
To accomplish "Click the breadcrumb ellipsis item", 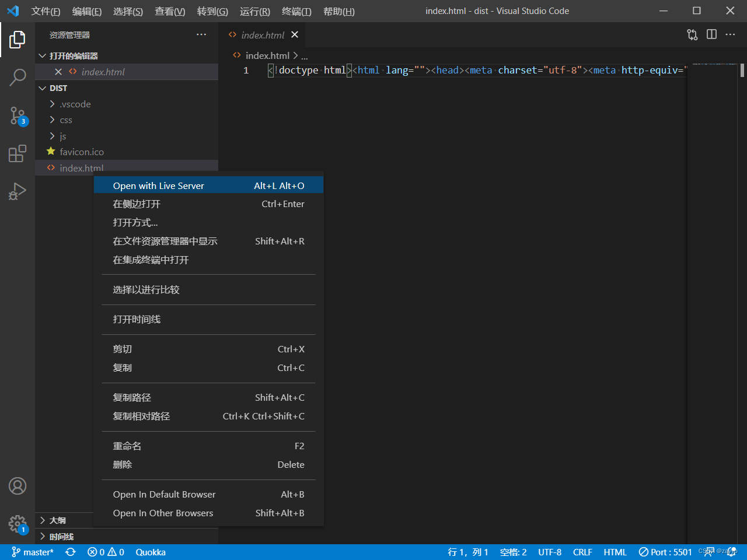I will [305, 55].
